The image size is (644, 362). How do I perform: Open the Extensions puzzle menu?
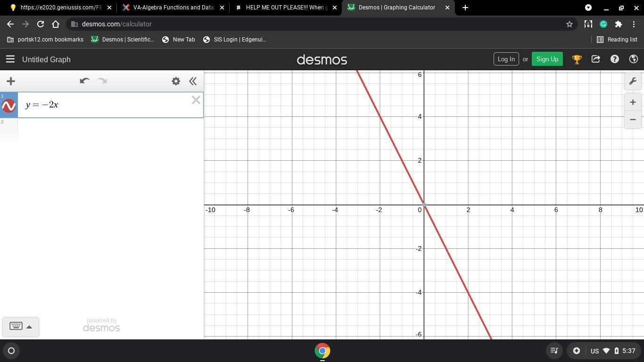tap(619, 24)
